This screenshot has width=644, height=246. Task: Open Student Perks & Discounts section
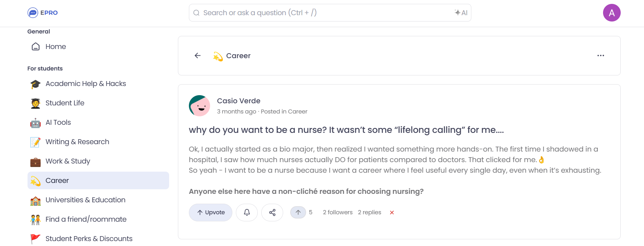pyautogui.click(x=89, y=238)
